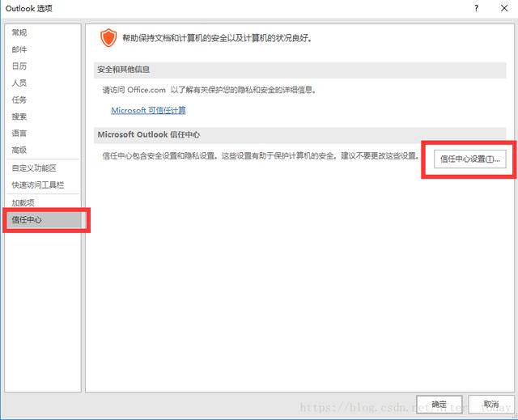Viewport: 518px width, 420px height.
Task: Click the Microsoft Outlook 信任中心 header
Action: (300, 134)
